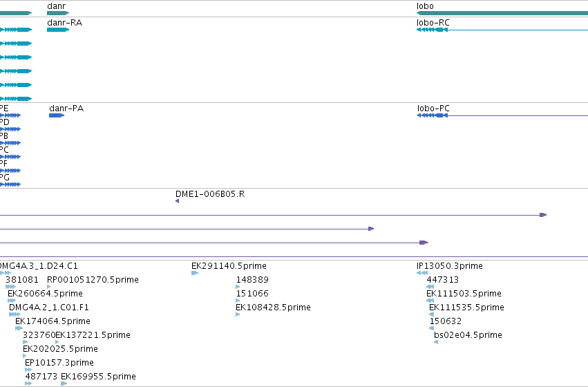The width and height of the screenshot is (588, 387).
Task: Click the 148389 EST arrow glyph
Action: point(238,287)
